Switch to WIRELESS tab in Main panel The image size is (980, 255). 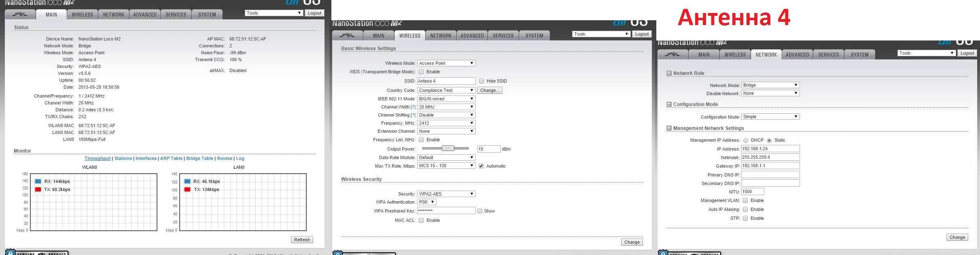coord(83,15)
